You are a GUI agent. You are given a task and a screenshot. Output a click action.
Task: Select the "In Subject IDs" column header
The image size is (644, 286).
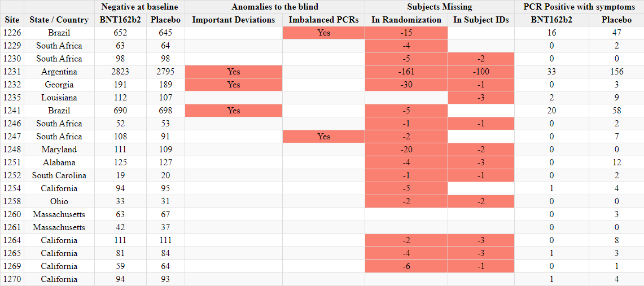(481, 20)
